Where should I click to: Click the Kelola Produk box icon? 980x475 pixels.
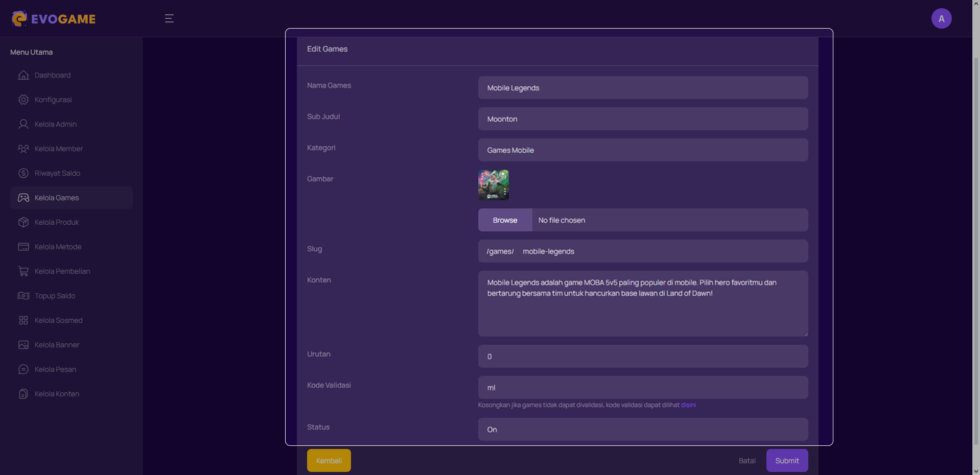[24, 222]
